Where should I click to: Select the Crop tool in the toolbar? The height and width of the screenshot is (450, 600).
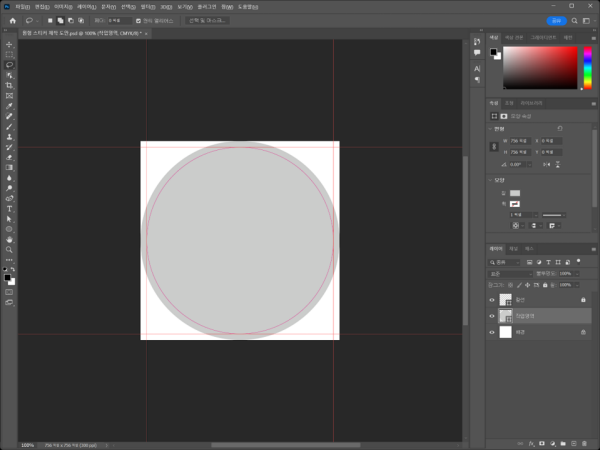[x=10, y=85]
